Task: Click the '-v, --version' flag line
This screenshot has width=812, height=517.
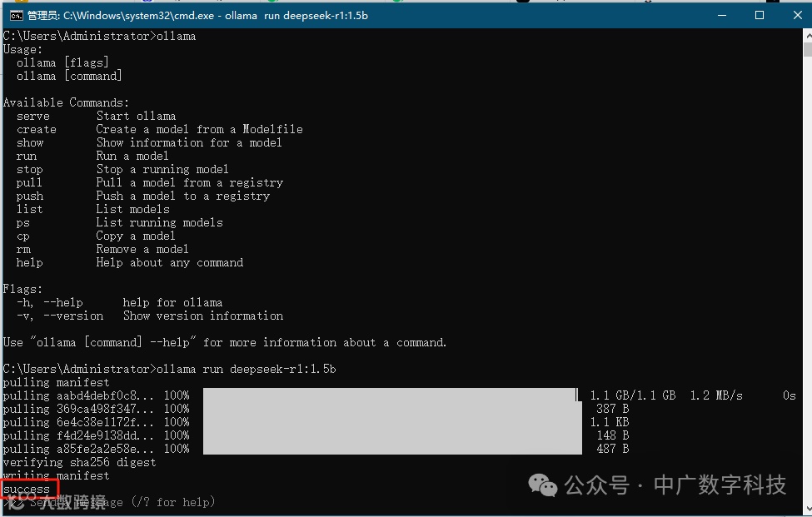Action: pos(150,316)
